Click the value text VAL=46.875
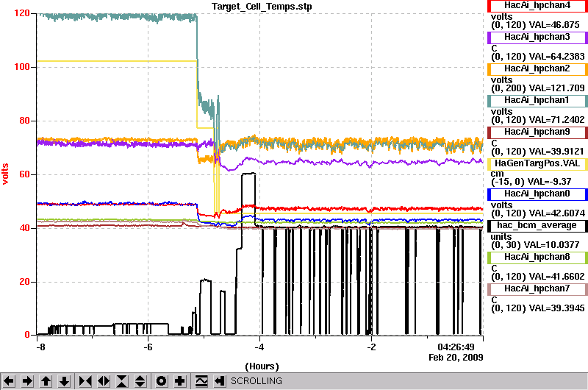Screen dimensions: 588x390 tap(554, 25)
